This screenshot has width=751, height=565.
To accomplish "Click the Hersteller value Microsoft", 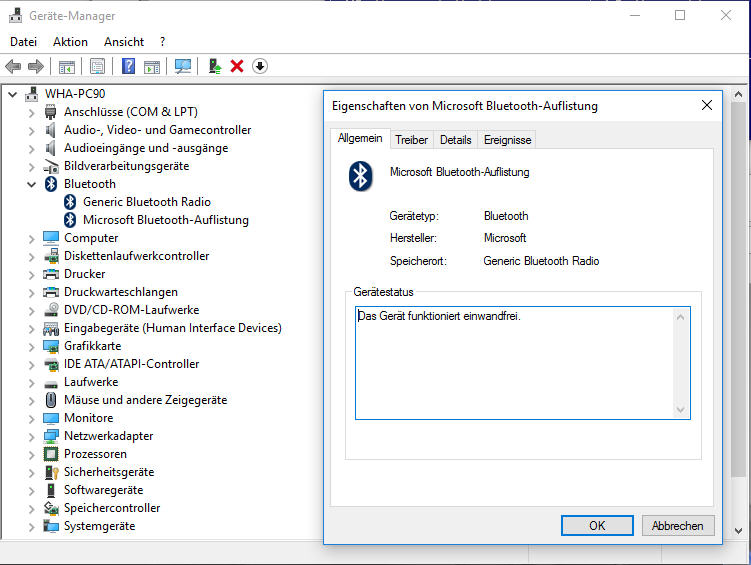I will point(505,238).
